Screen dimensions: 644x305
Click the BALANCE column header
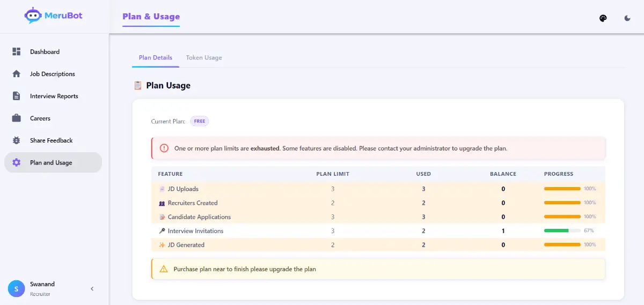(503, 174)
